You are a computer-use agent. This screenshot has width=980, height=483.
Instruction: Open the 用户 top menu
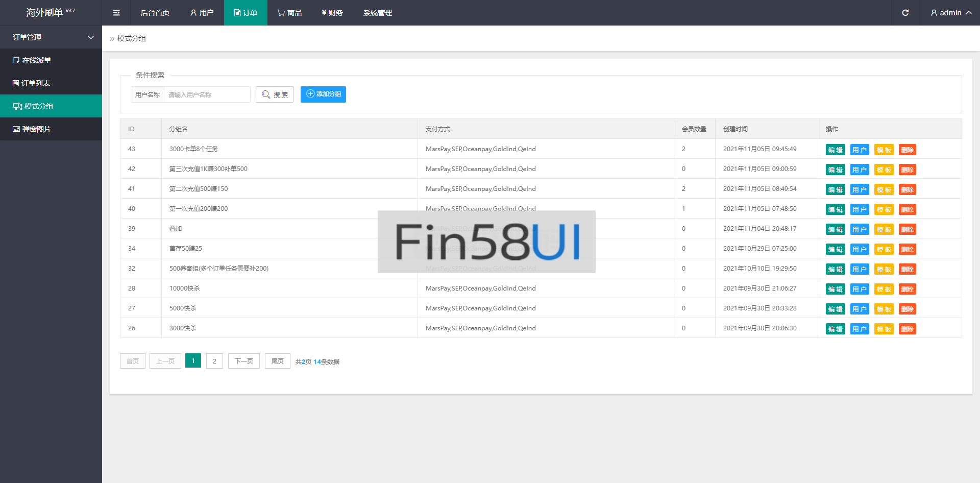pyautogui.click(x=202, y=13)
